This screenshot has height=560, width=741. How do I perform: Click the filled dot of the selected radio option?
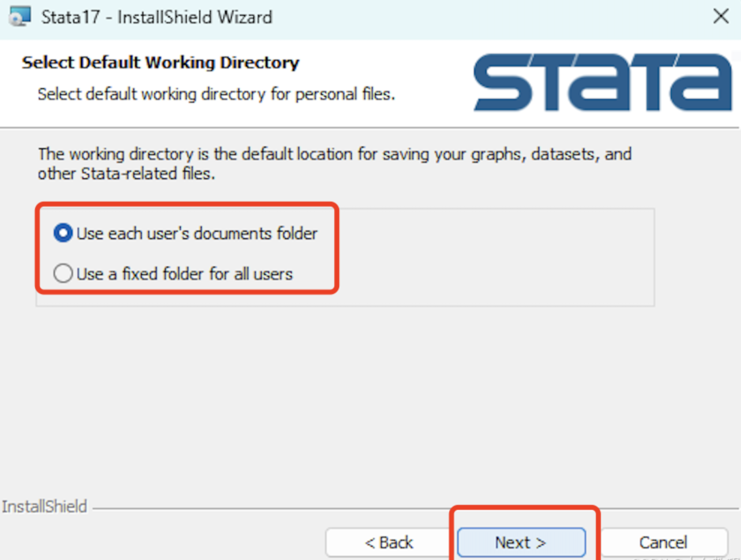point(63,233)
